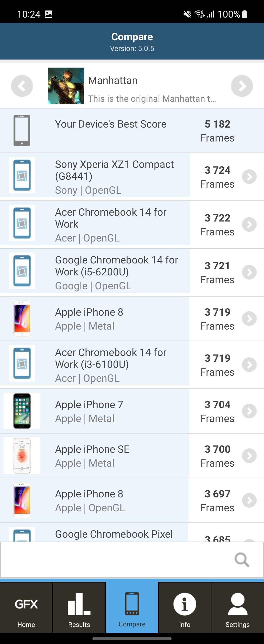Expand Apple iPhone SE details chevron
The width and height of the screenshot is (264, 644).
(249, 456)
